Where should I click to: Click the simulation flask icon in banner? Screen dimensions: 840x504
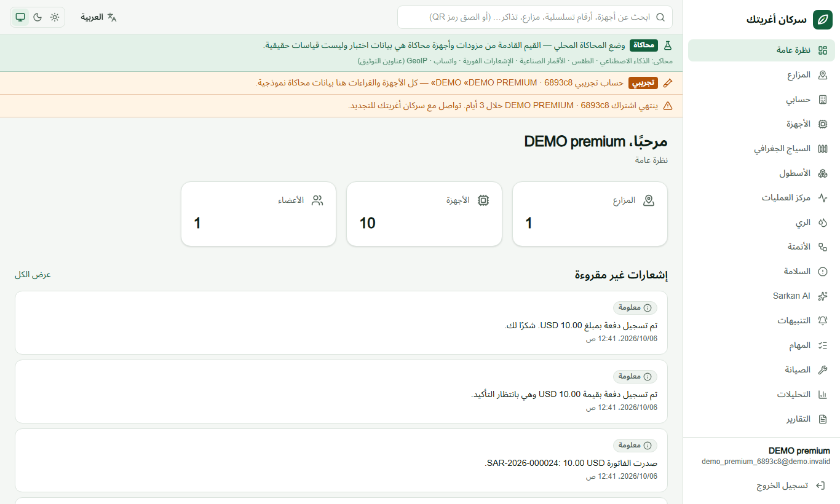tap(668, 45)
